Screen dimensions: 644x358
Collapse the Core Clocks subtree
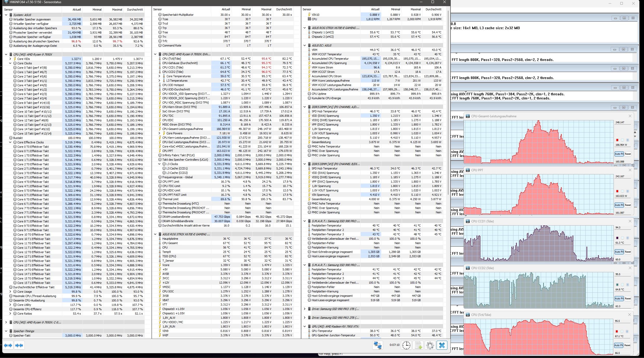pyautogui.click(x=10, y=63)
